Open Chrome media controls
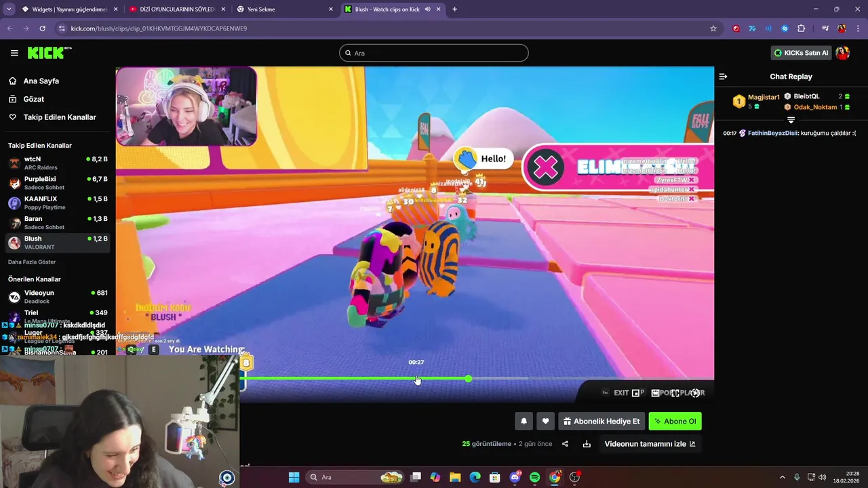Image resolution: width=868 pixels, height=488 pixels. 825,28
